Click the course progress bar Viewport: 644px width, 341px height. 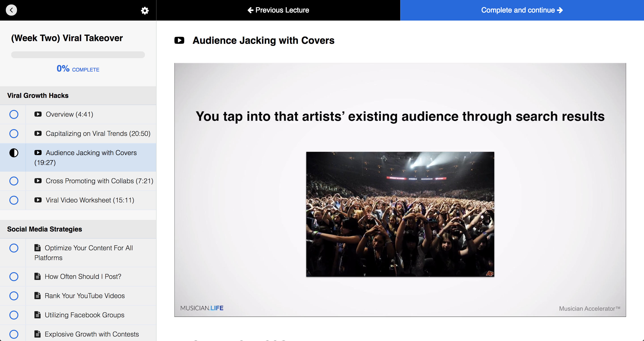[x=78, y=55]
